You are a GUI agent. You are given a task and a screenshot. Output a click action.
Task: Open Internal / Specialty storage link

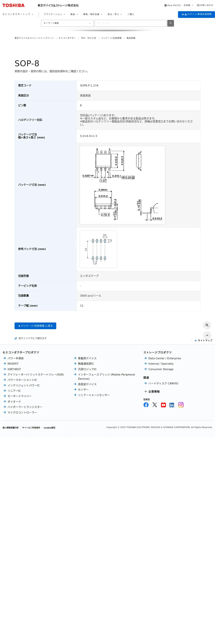tap(161, 364)
